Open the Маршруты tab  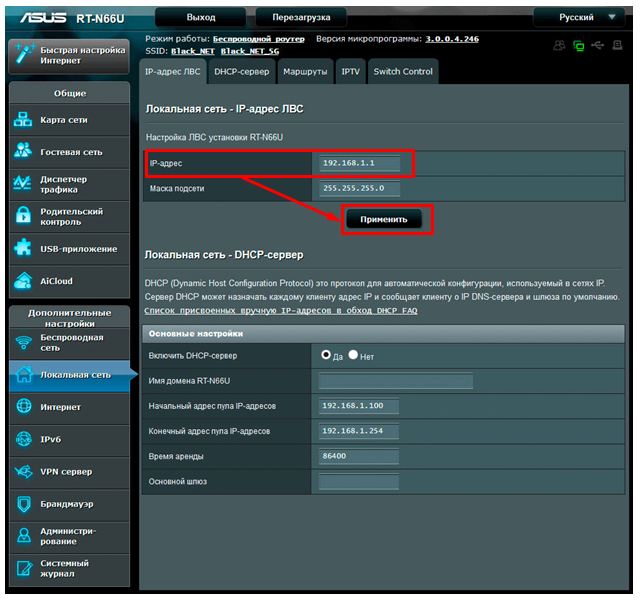305,71
